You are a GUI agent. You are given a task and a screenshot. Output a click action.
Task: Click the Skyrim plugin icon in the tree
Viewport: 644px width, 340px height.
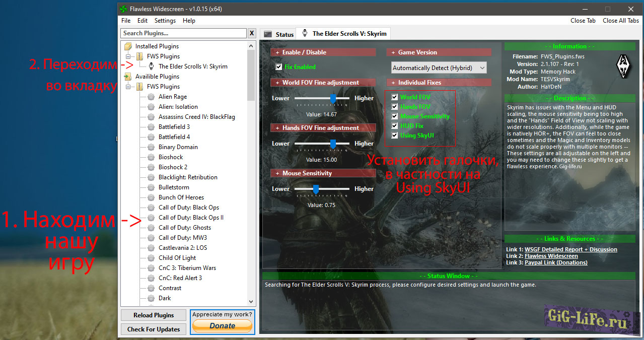pos(151,66)
